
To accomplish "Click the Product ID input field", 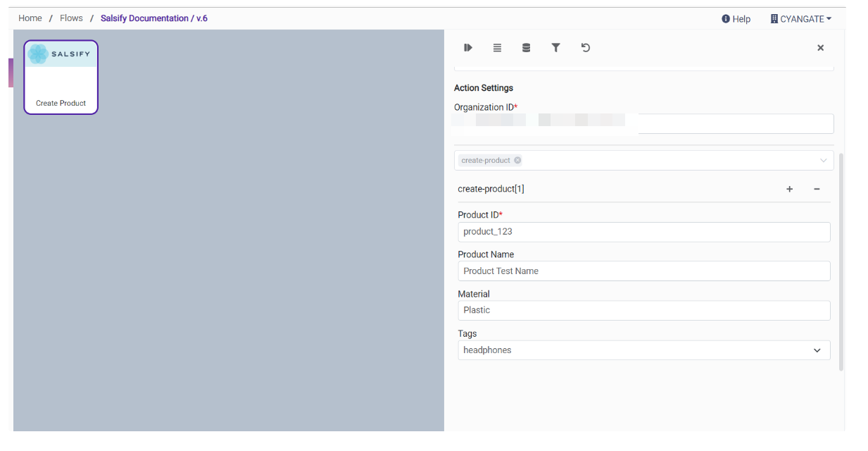I will coord(643,232).
